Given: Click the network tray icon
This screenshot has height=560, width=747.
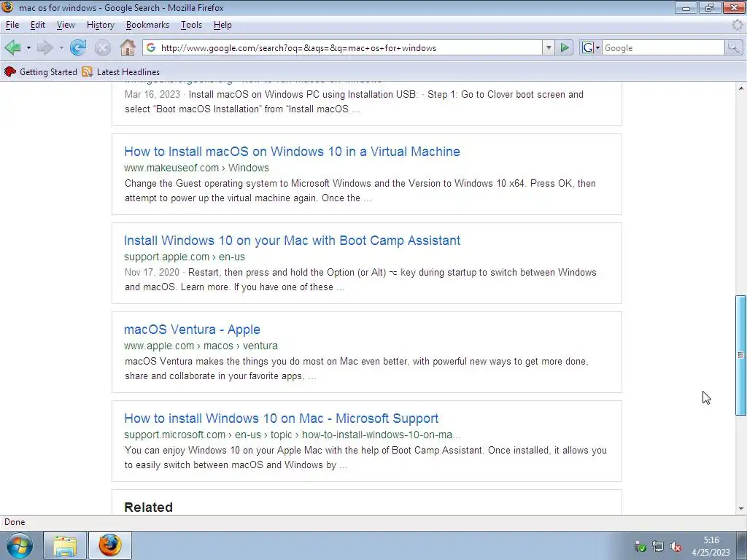Looking at the screenshot, I should coord(658,547).
